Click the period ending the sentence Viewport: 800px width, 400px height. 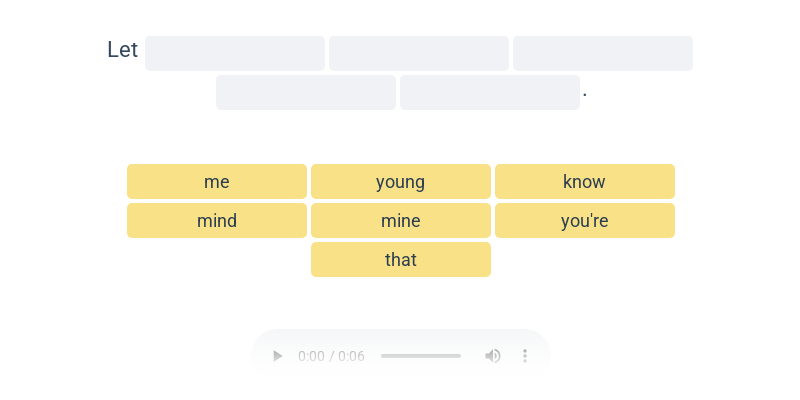585,95
